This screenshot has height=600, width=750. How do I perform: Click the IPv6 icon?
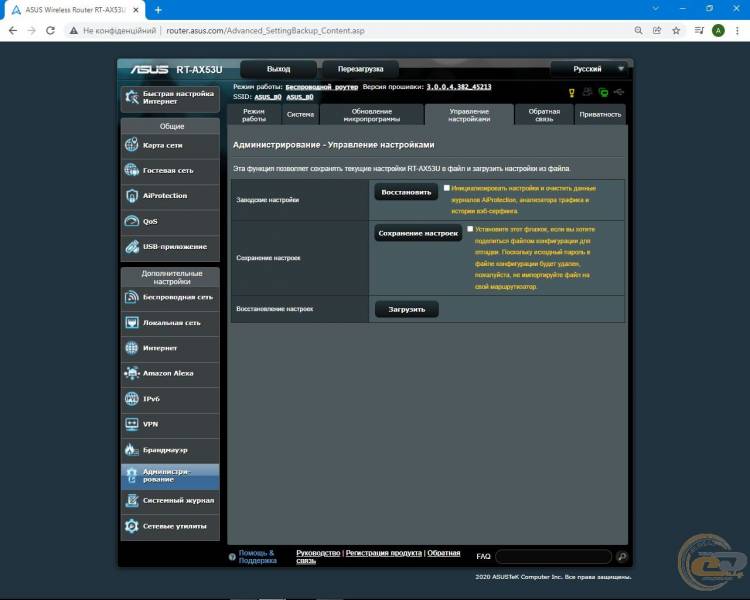pos(132,399)
